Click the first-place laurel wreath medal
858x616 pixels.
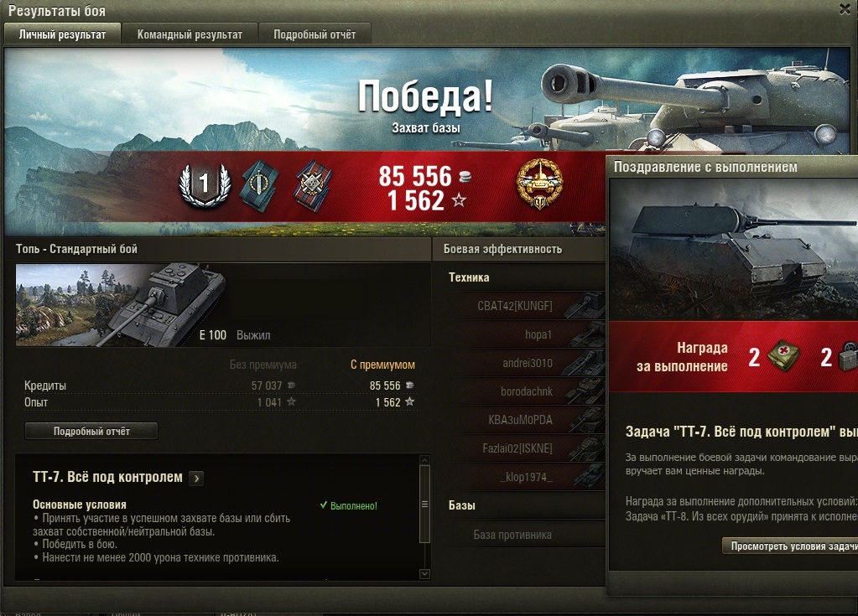pos(205,184)
